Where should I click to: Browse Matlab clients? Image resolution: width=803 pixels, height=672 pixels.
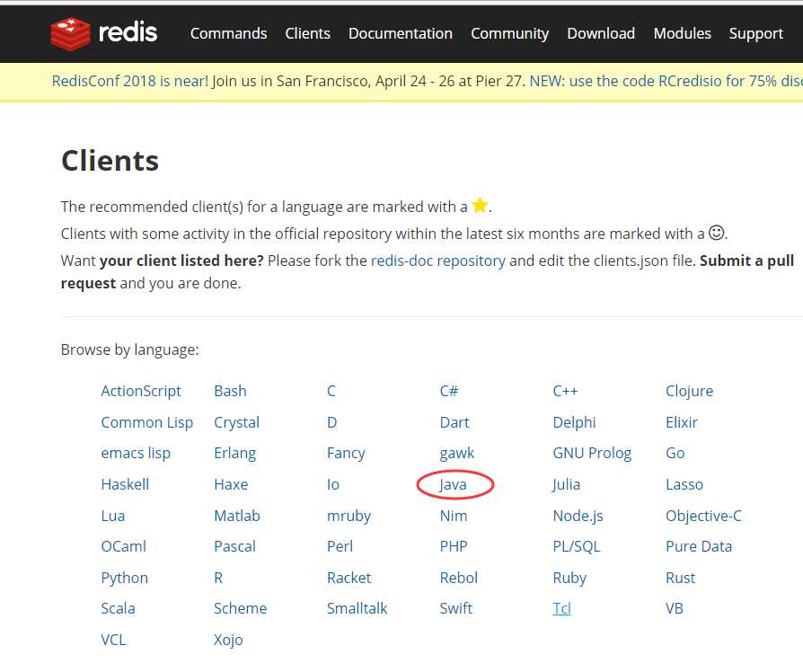[237, 516]
